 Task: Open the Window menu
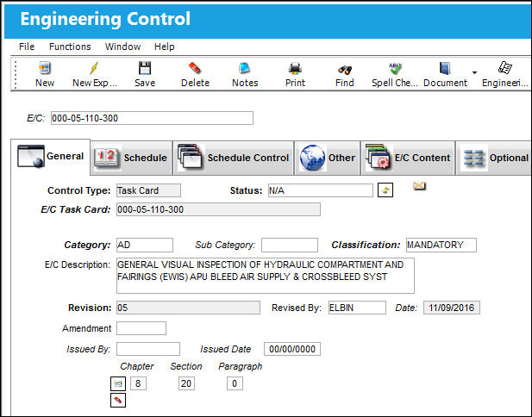[x=122, y=47]
